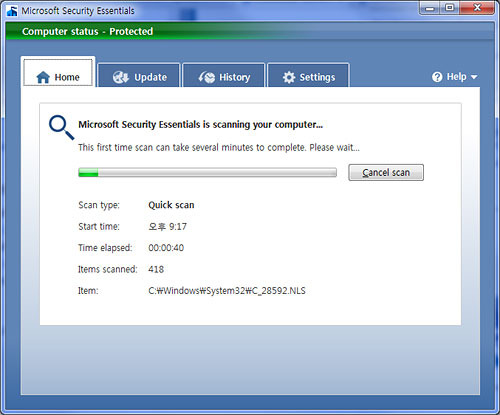Click the time elapsed value 00:00:40
The width and height of the screenshot is (500, 415).
(166, 248)
